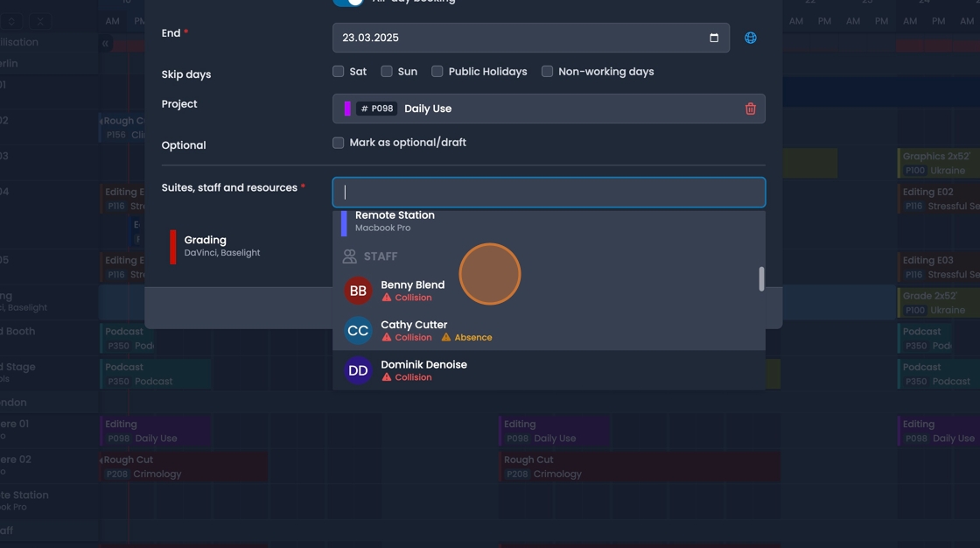Remove the Daily Use project via trash icon
Viewport: 980px width, 548px height.
750,109
